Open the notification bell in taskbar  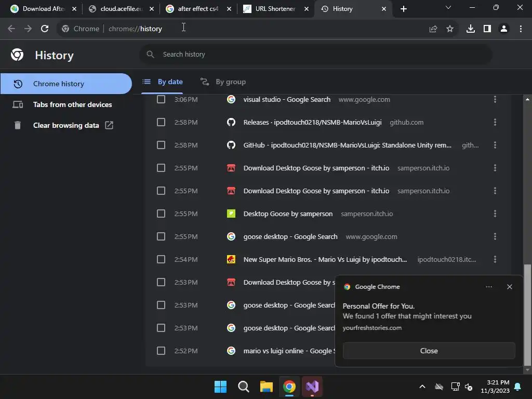517,387
